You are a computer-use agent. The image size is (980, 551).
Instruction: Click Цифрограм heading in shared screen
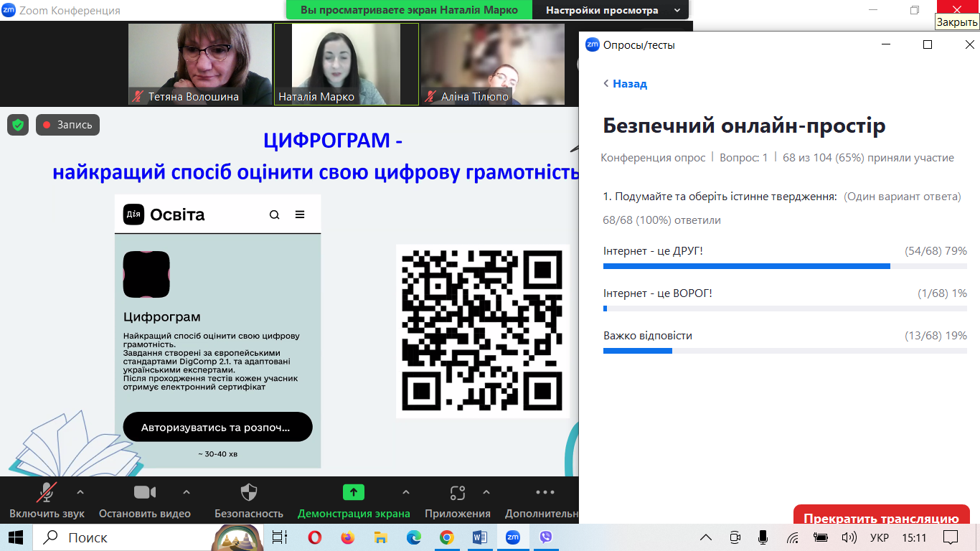pos(162,317)
